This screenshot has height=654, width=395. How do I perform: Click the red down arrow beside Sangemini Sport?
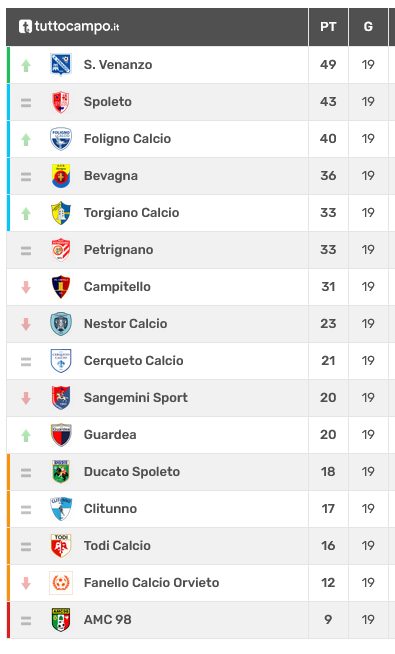pyautogui.click(x=26, y=398)
